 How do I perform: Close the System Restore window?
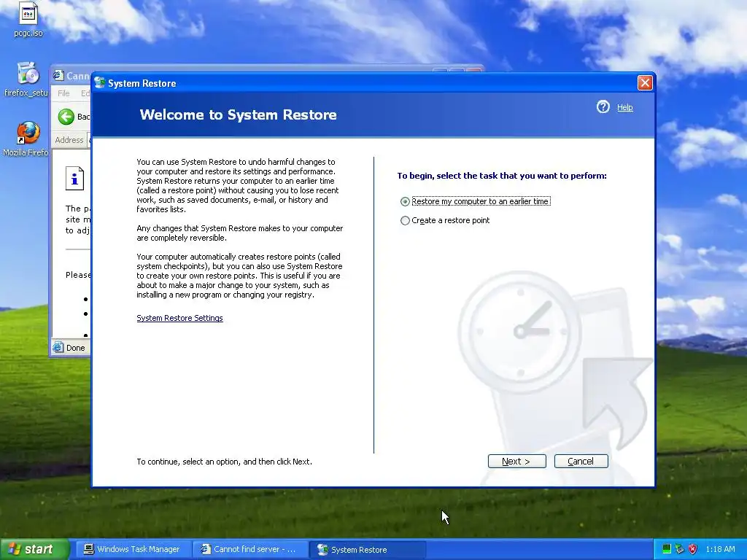tap(645, 83)
